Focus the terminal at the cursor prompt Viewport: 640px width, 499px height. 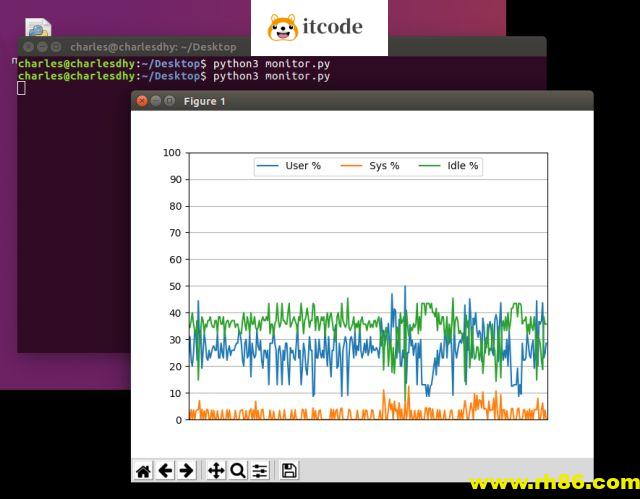point(22,89)
